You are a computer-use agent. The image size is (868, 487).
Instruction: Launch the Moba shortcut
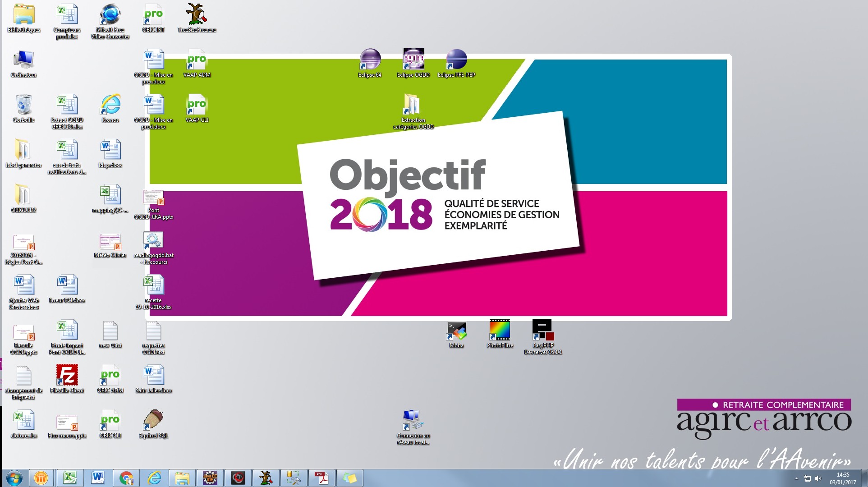tap(456, 334)
